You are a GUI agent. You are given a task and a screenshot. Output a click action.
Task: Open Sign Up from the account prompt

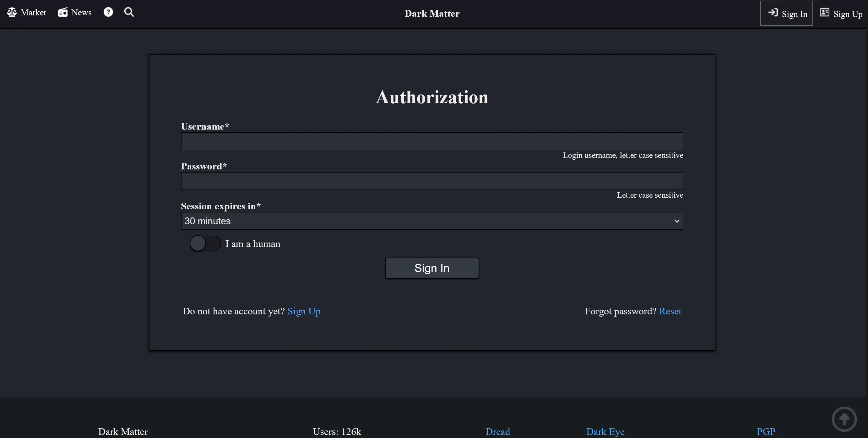click(304, 311)
